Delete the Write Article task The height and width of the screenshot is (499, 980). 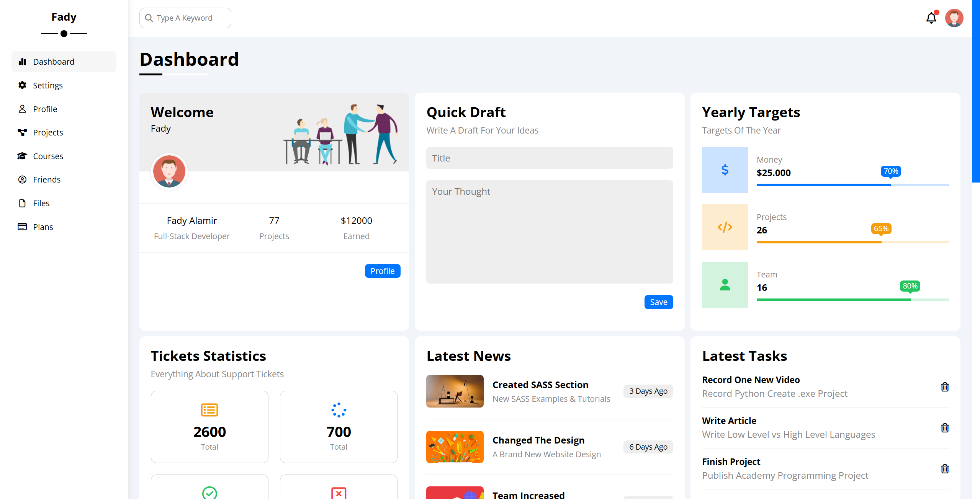click(x=945, y=428)
